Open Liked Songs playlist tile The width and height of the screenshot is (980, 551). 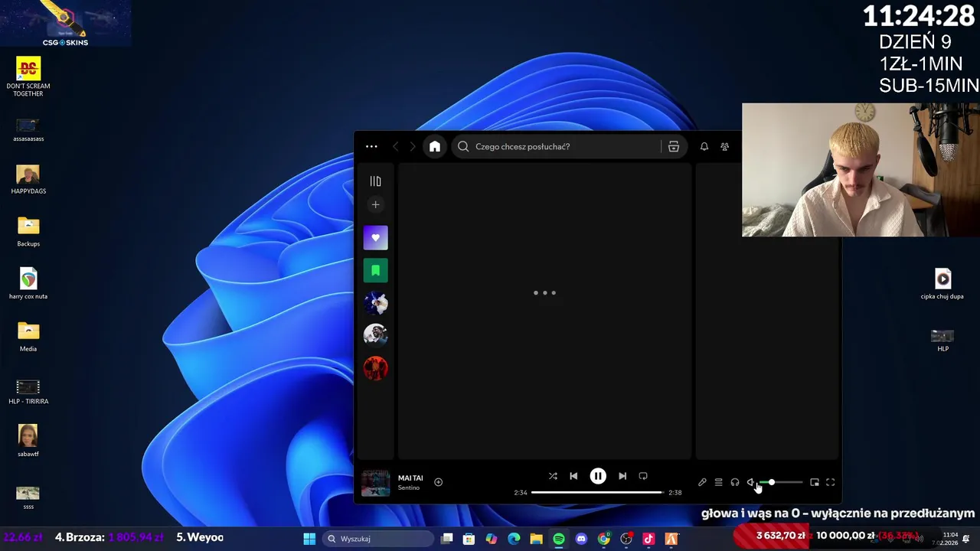(375, 237)
